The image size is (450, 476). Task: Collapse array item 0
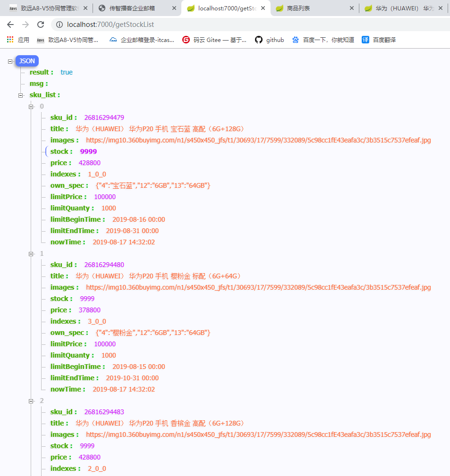31,107
